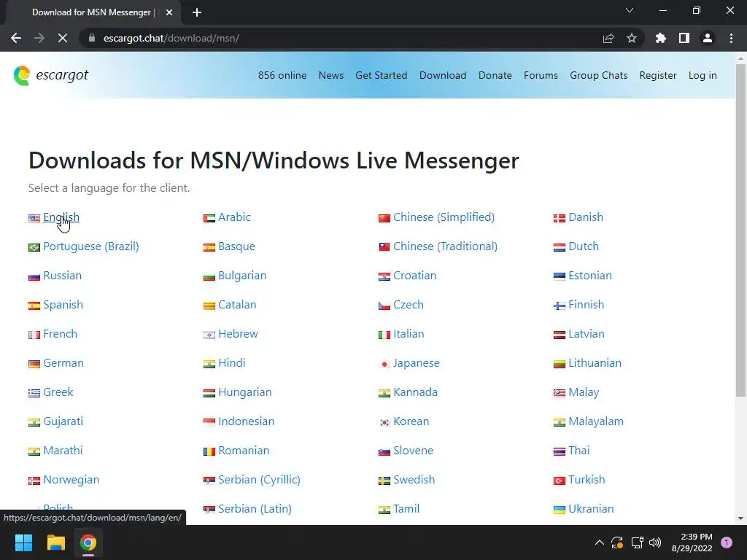747x560 pixels.
Task: Click the Finnish flag icon
Action: tap(560, 306)
